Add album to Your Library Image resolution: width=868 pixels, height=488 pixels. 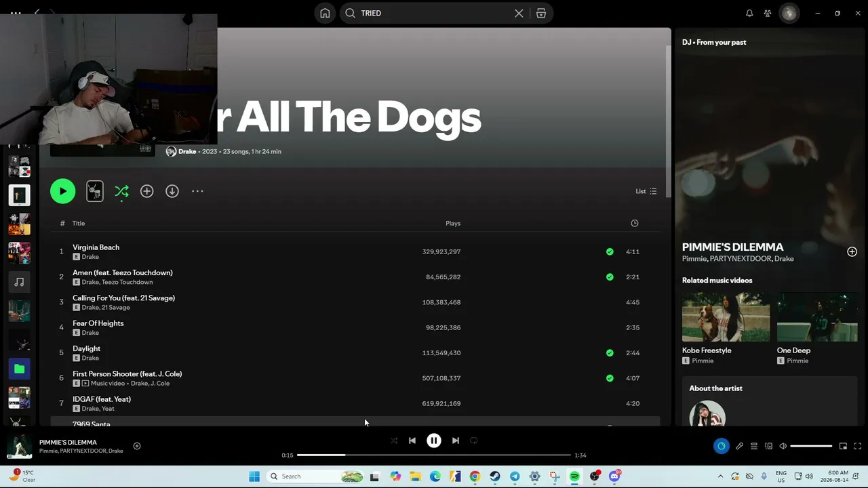146,191
